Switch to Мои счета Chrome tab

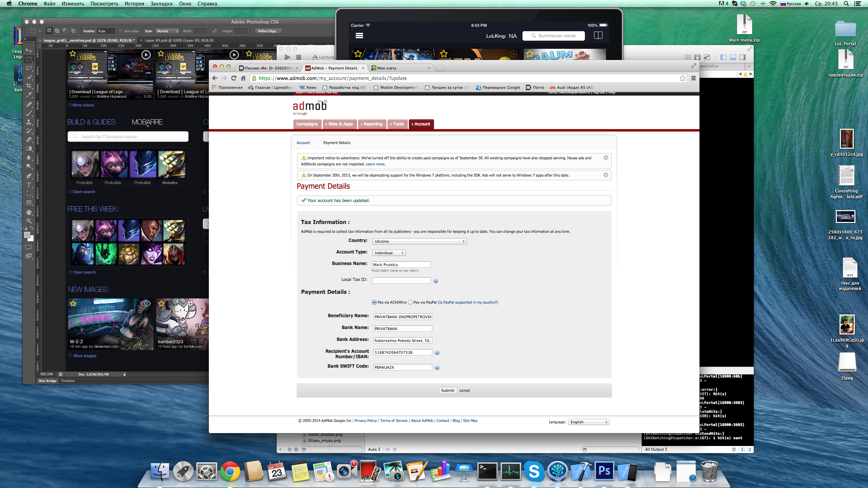[400, 68]
